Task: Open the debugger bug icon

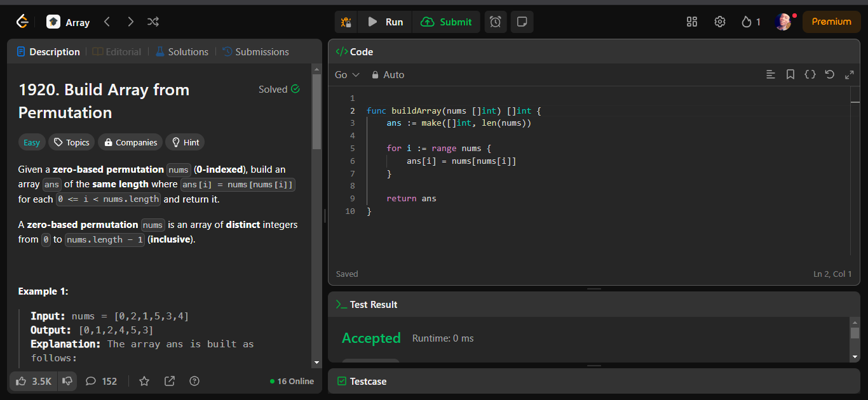Action: click(346, 22)
